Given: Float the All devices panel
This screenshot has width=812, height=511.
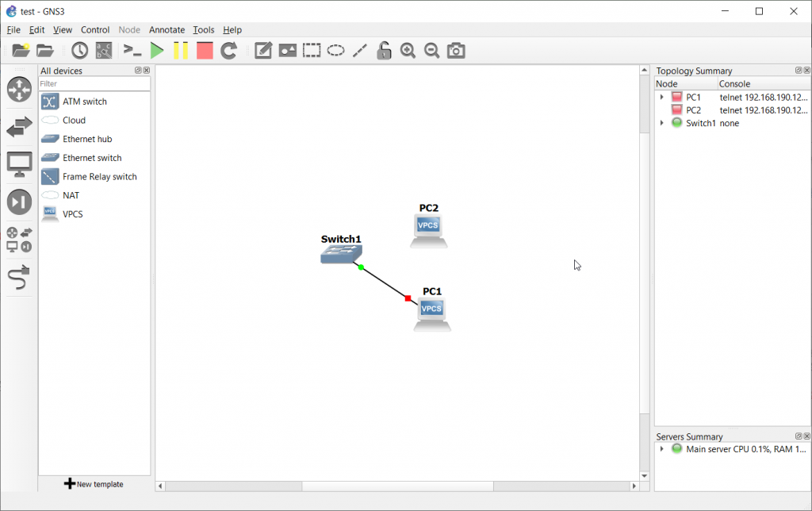Looking at the screenshot, I should click(138, 71).
